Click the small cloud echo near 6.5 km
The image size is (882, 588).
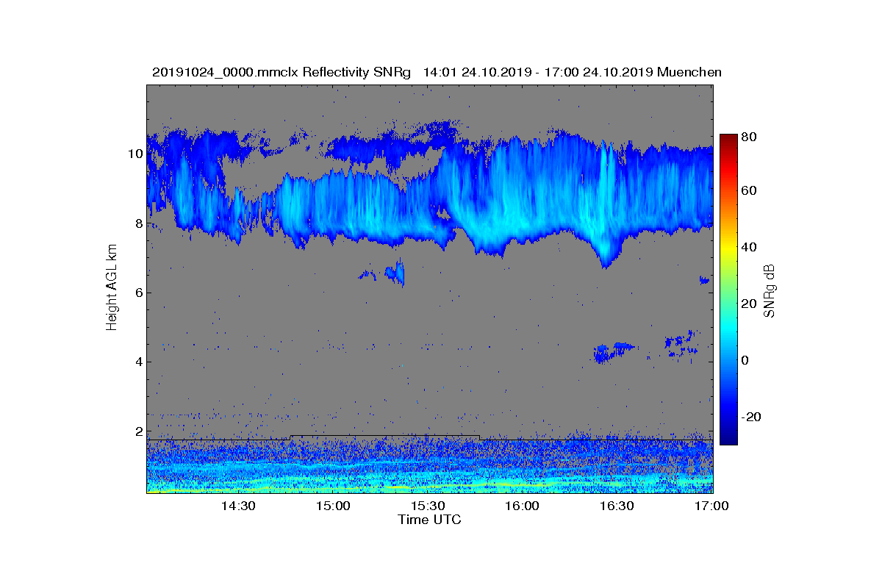coord(394,273)
